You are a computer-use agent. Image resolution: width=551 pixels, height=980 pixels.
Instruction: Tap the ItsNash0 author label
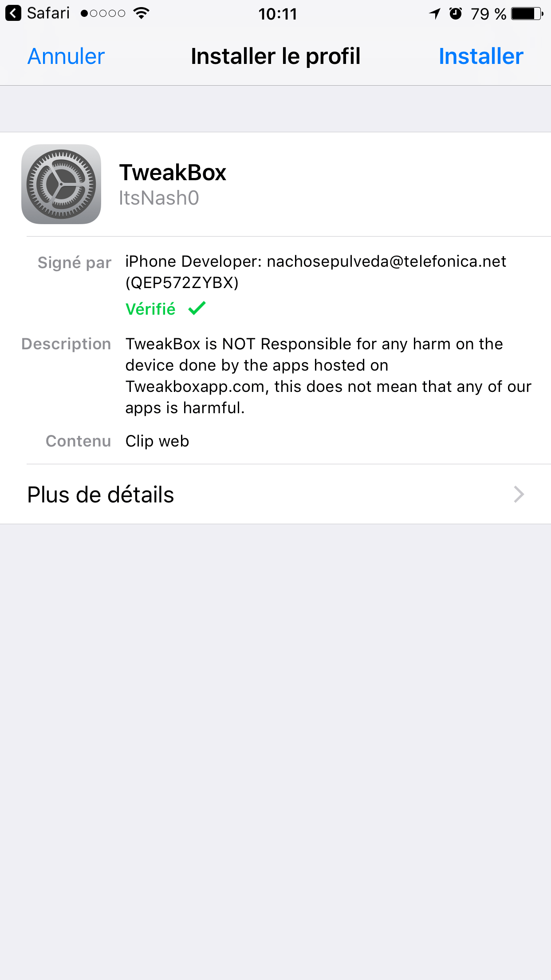(x=159, y=198)
